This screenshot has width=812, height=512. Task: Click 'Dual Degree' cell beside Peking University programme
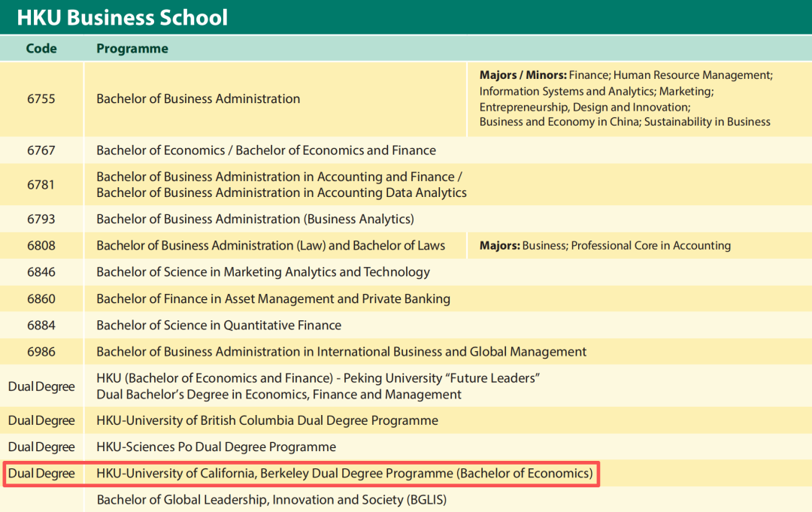coord(41,386)
